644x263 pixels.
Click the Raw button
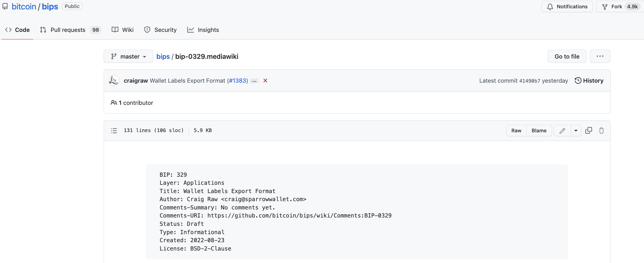[516, 131]
